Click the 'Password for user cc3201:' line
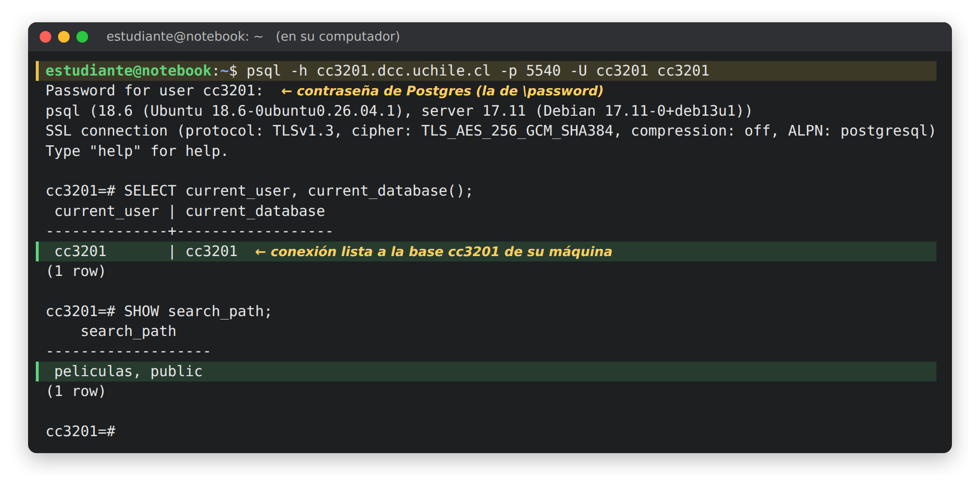The image size is (980, 487). tap(154, 91)
